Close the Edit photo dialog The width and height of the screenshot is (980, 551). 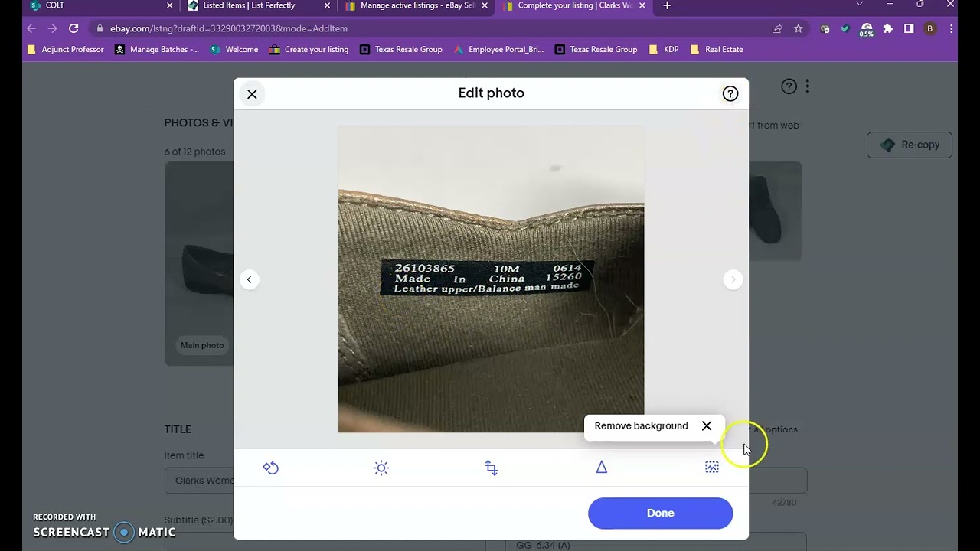(x=252, y=94)
